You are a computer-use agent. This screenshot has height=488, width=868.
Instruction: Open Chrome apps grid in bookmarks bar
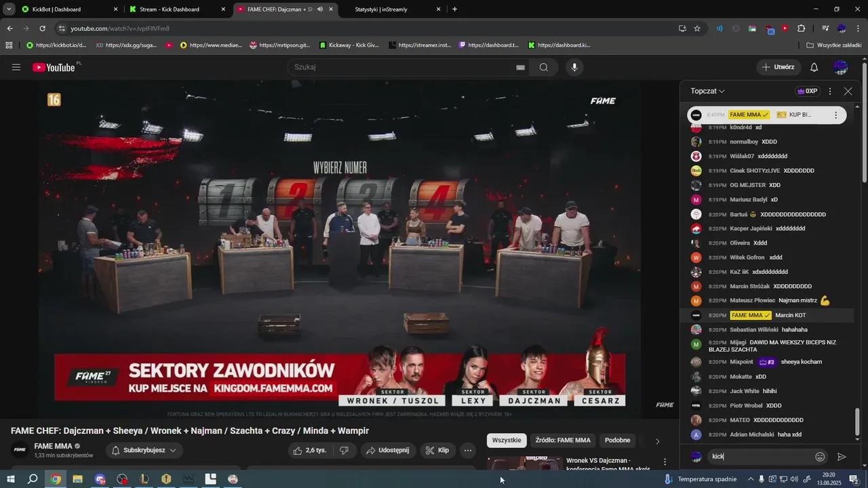pos(9,45)
